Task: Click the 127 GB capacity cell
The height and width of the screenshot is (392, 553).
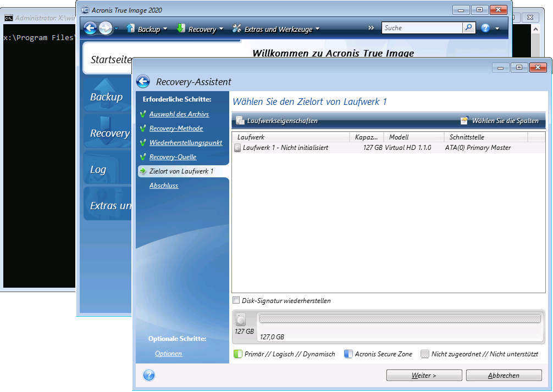Action: pyautogui.click(x=373, y=148)
